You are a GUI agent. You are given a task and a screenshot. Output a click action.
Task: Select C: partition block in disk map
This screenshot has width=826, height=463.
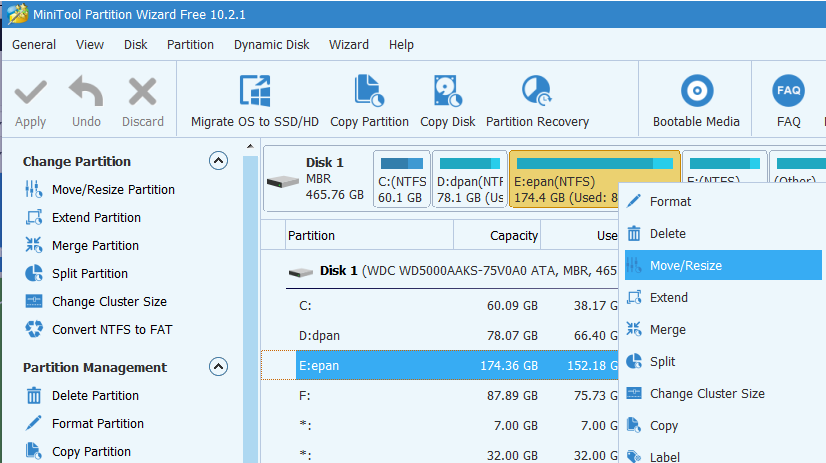point(402,179)
